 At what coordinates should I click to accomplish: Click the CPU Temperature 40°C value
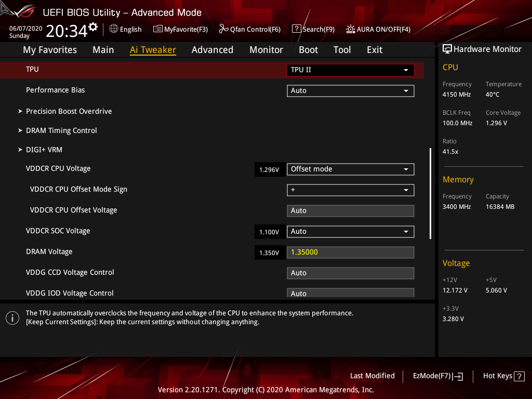[x=493, y=95]
